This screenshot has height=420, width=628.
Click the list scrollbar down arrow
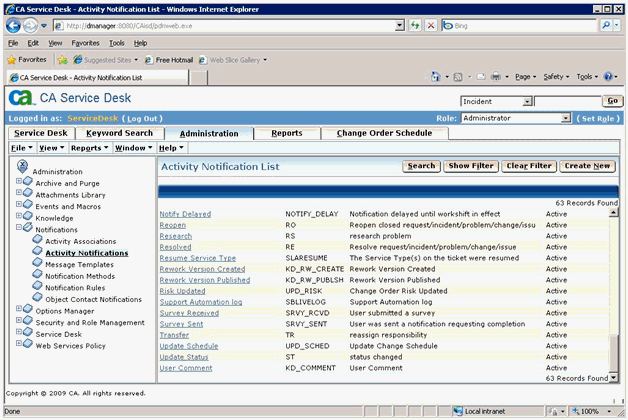coord(613,378)
